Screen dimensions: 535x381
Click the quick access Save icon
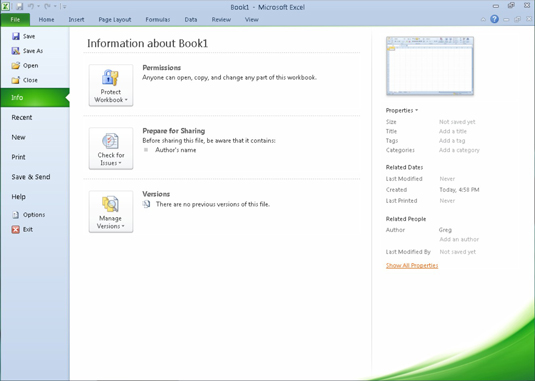(x=19, y=6)
